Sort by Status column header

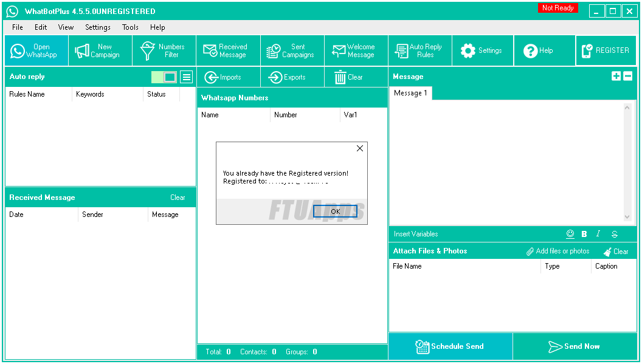pos(161,94)
